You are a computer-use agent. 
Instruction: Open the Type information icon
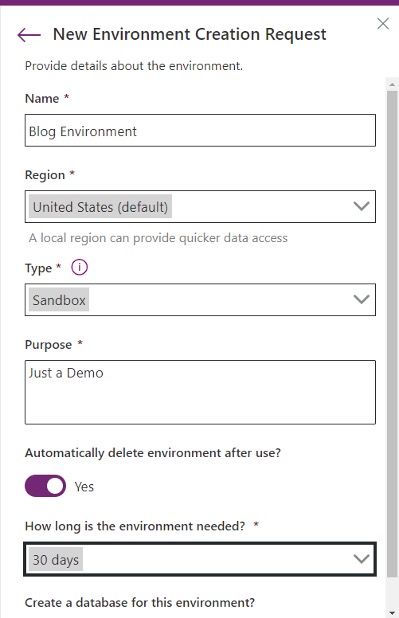click(79, 268)
